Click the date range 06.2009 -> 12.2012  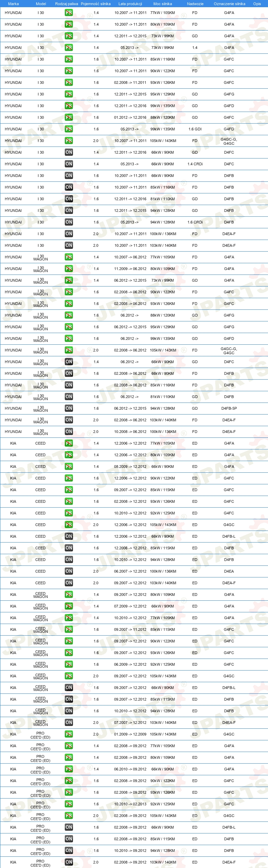[130, 664]
